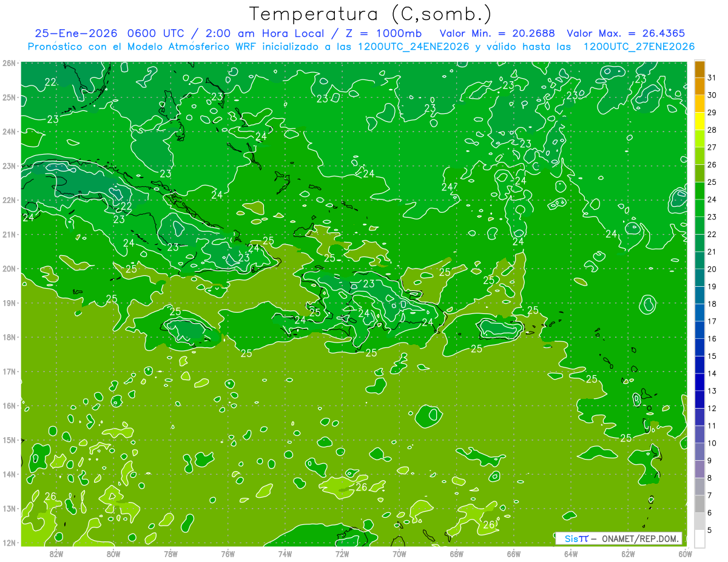Pick the orange legend swatch between 30 and 31

pos(699,87)
